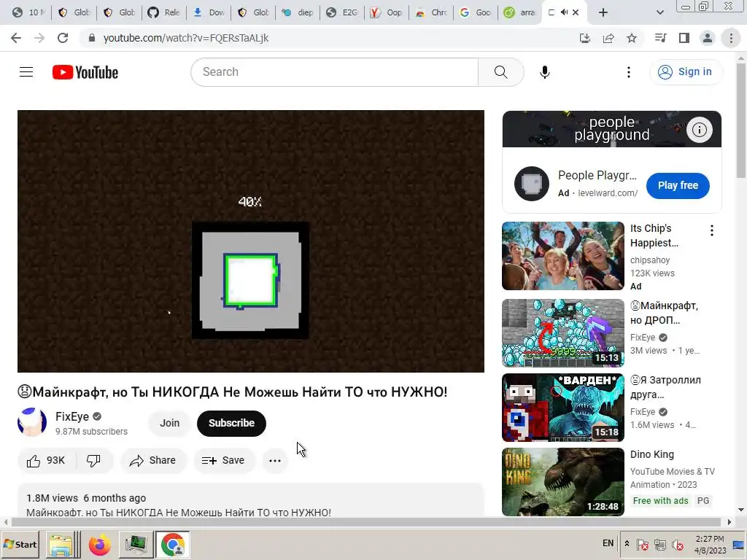Expand the video description box
747x560 pixels.
[251, 500]
